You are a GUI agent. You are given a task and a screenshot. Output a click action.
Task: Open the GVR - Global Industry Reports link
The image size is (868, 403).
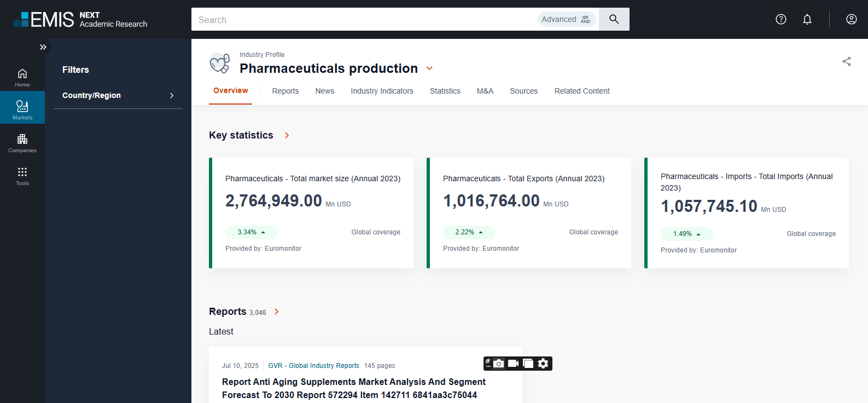tap(313, 366)
